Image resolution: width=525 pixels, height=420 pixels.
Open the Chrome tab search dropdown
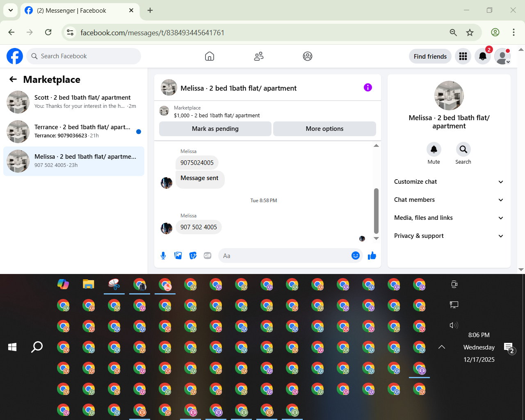(x=10, y=10)
